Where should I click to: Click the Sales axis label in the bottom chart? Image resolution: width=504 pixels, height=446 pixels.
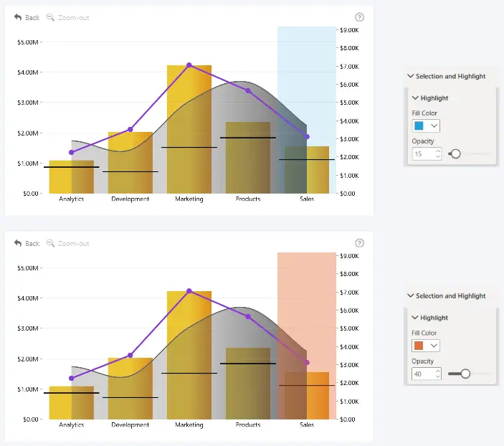point(307,424)
